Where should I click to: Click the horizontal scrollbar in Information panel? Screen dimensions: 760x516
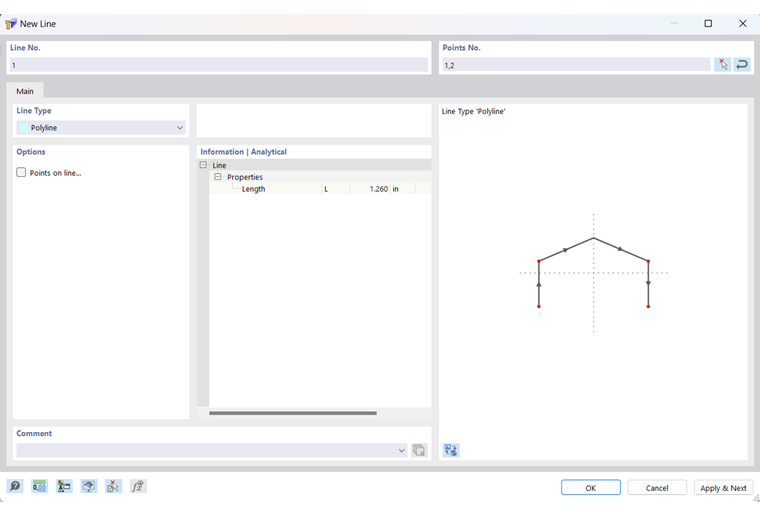tap(293, 413)
